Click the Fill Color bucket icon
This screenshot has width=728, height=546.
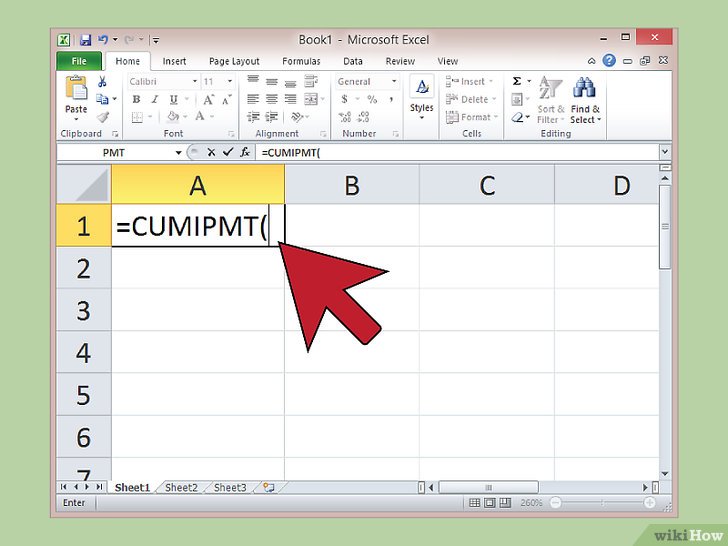click(173, 117)
